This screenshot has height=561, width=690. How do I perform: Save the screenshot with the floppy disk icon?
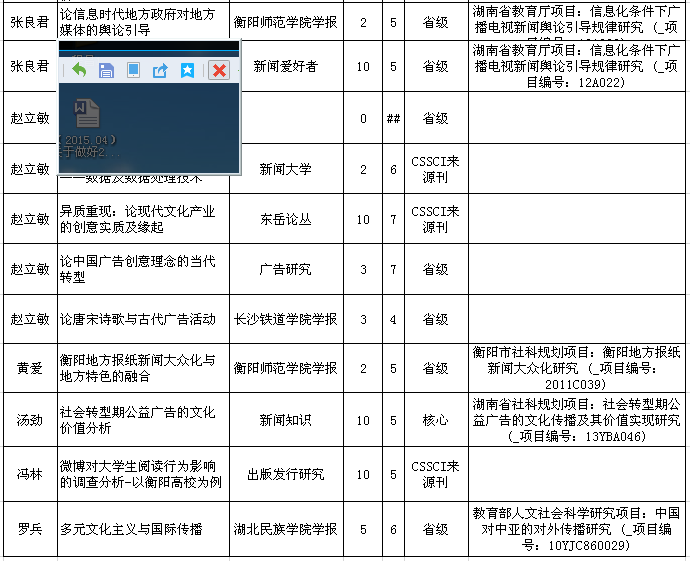[x=106, y=70]
